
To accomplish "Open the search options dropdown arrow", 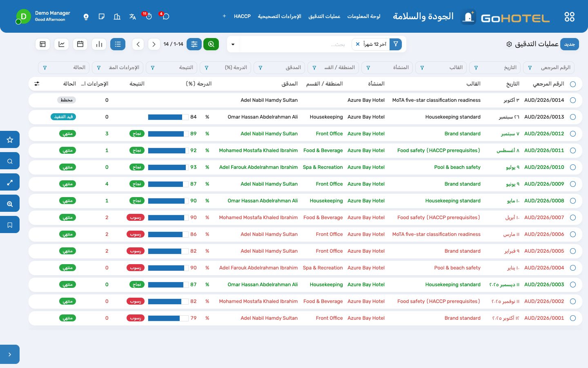I will [x=233, y=44].
